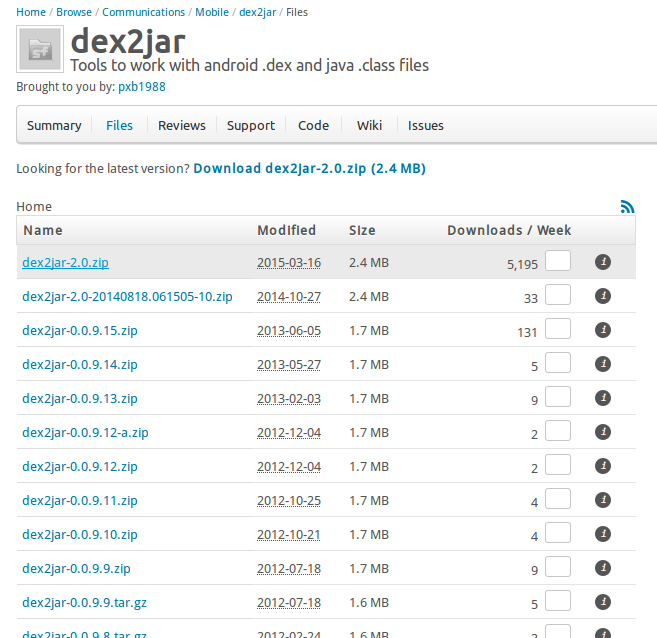Open the Summary tab

54,125
